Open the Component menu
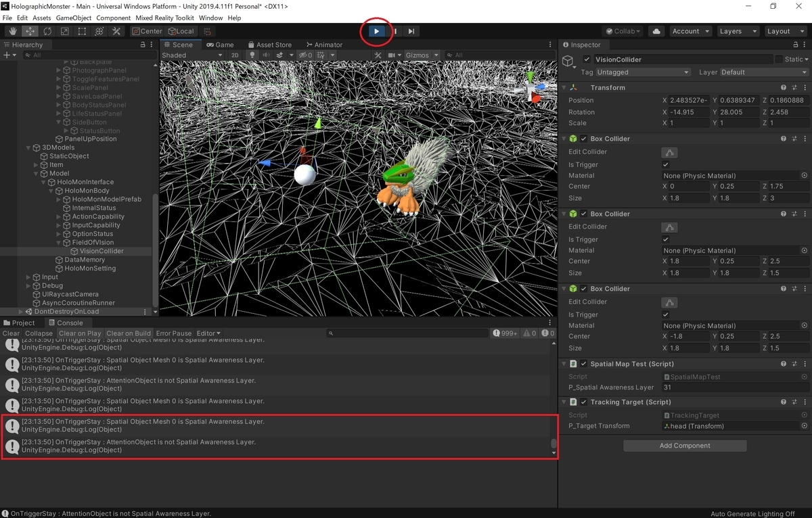 pos(114,18)
